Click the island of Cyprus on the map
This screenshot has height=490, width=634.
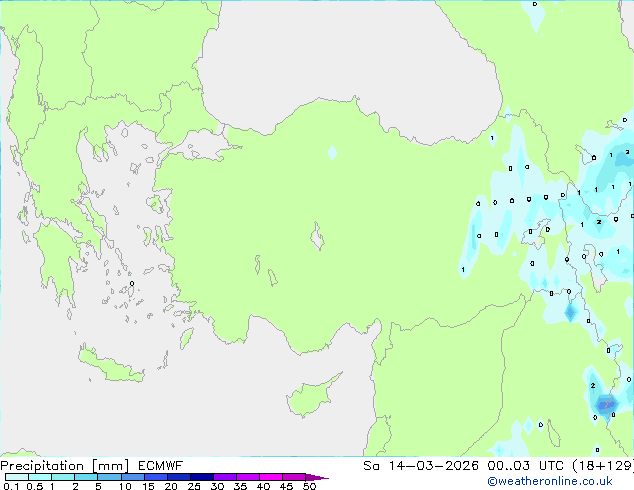point(311,397)
